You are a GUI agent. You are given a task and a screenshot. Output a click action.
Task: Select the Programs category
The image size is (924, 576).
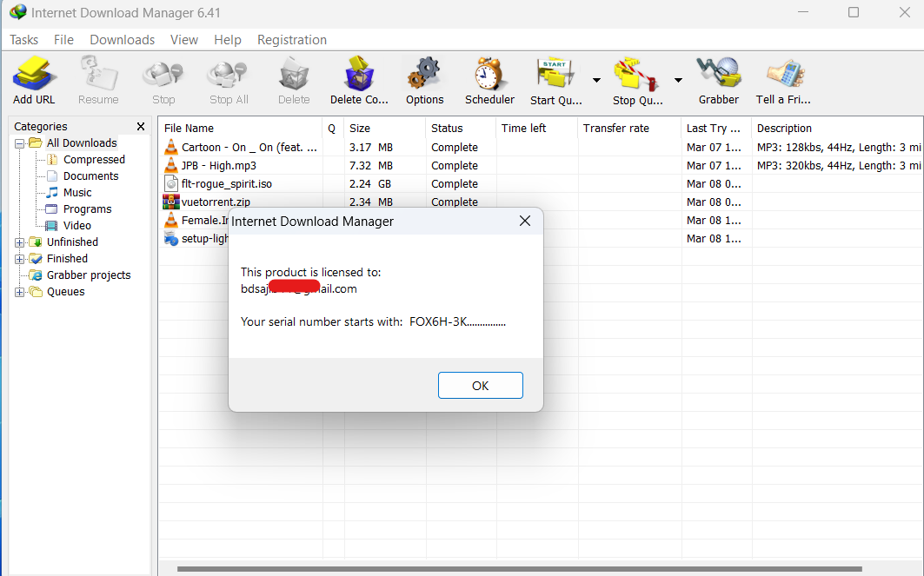[x=87, y=209]
